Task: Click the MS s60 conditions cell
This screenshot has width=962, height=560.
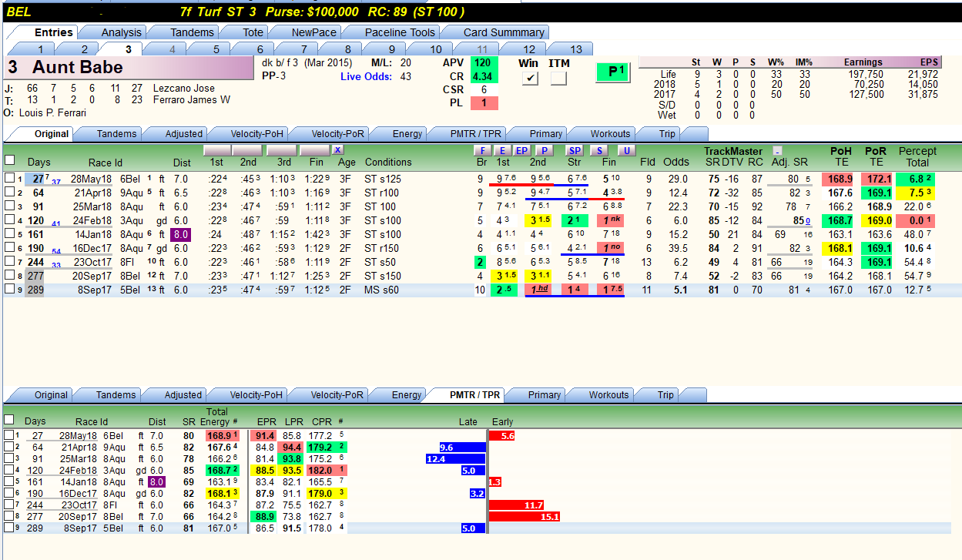Action: (x=383, y=290)
